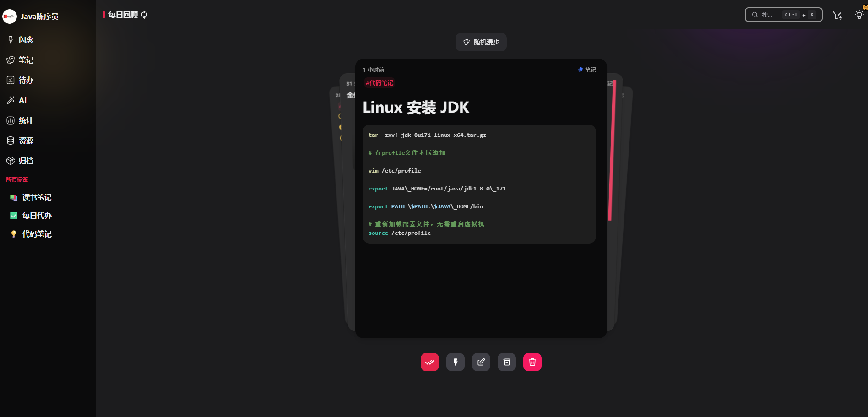868x417 pixels.
Task: Archive the note with the box button
Action: (507, 362)
